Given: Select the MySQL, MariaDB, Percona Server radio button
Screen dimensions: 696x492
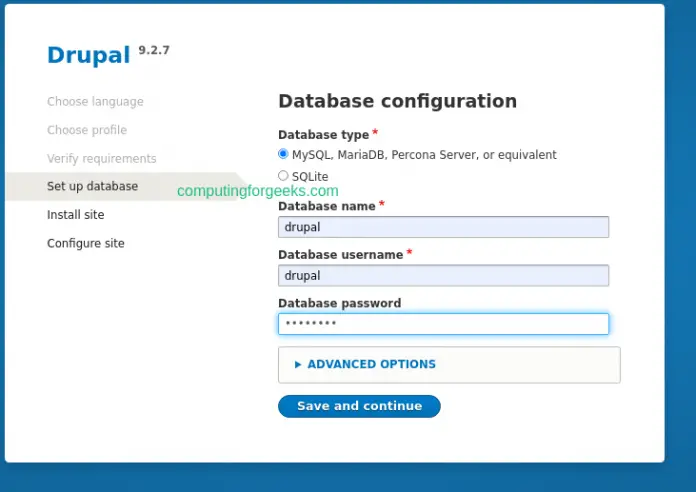Looking at the screenshot, I should click(284, 155).
